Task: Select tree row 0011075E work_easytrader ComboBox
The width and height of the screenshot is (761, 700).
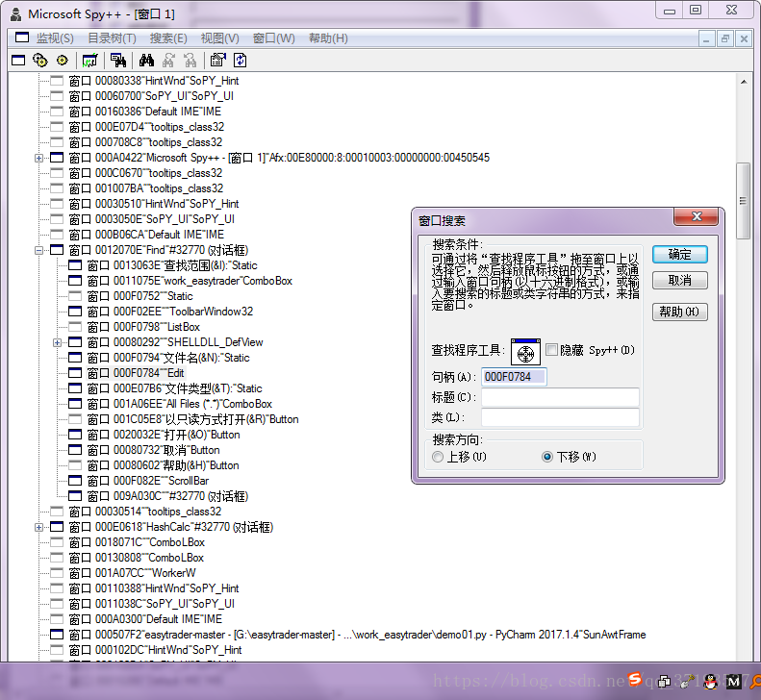Action: coord(190,281)
